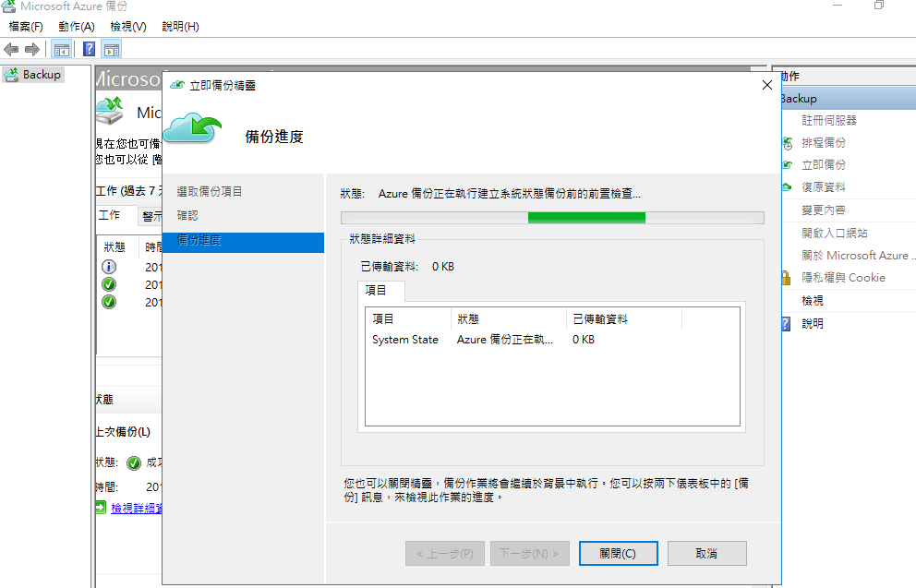Select the Backup tree node
The height and width of the screenshot is (588, 916).
coord(32,75)
